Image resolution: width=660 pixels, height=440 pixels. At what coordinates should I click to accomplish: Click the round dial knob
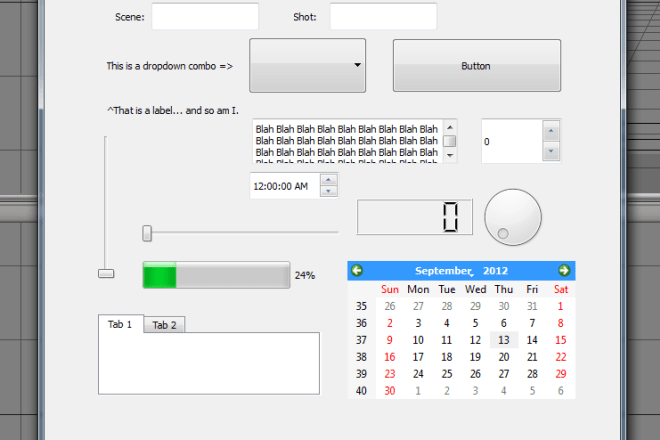pyautogui.click(x=512, y=217)
